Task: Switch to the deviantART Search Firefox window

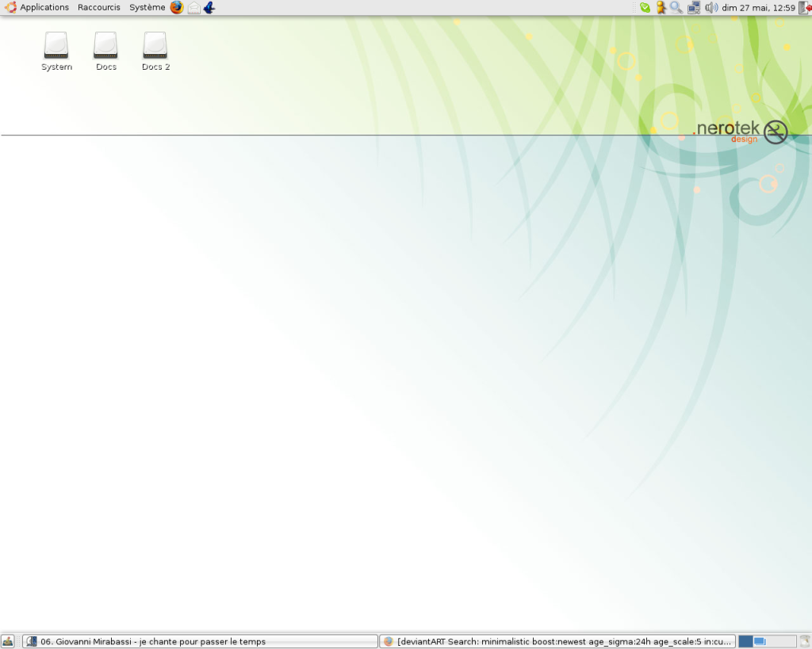Action: pyautogui.click(x=557, y=641)
